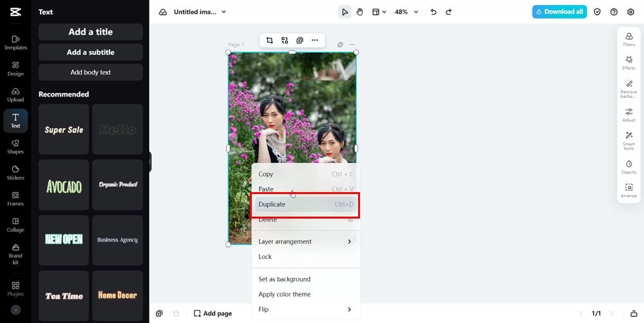Select the Remove background tool

pyautogui.click(x=629, y=89)
